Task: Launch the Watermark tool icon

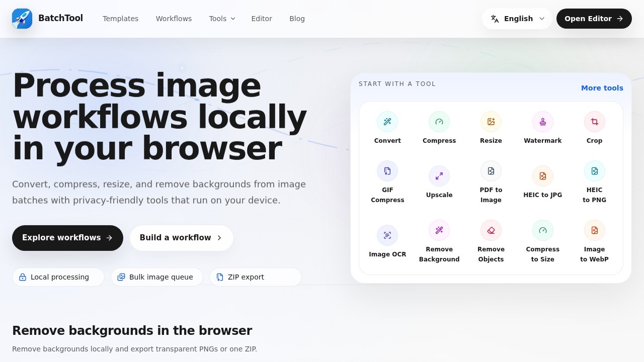Action: [543, 122]
